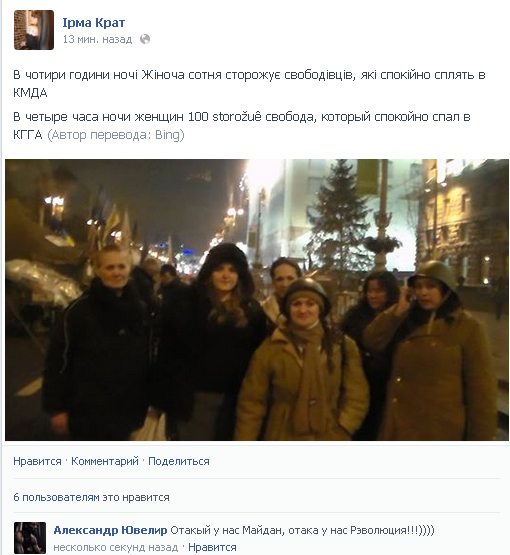Image resolution: width=510 pixels, height=555 pixels.
Task: Click the '13 мин. назад' timestamp
Action: pyautogui.click(x=97, y=39)
